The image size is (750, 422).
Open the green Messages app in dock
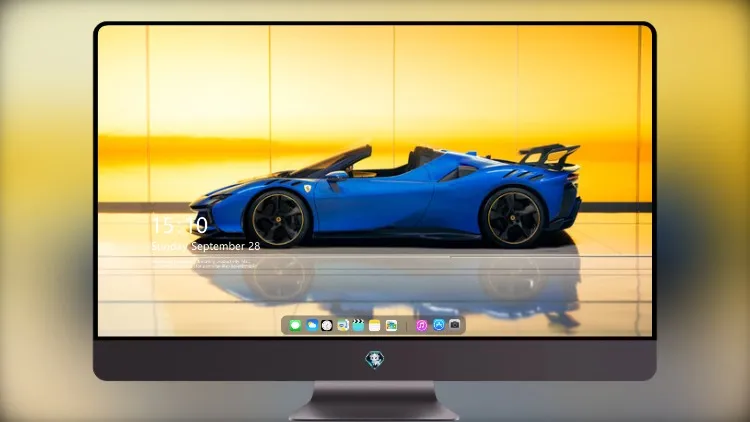(295, 326)
